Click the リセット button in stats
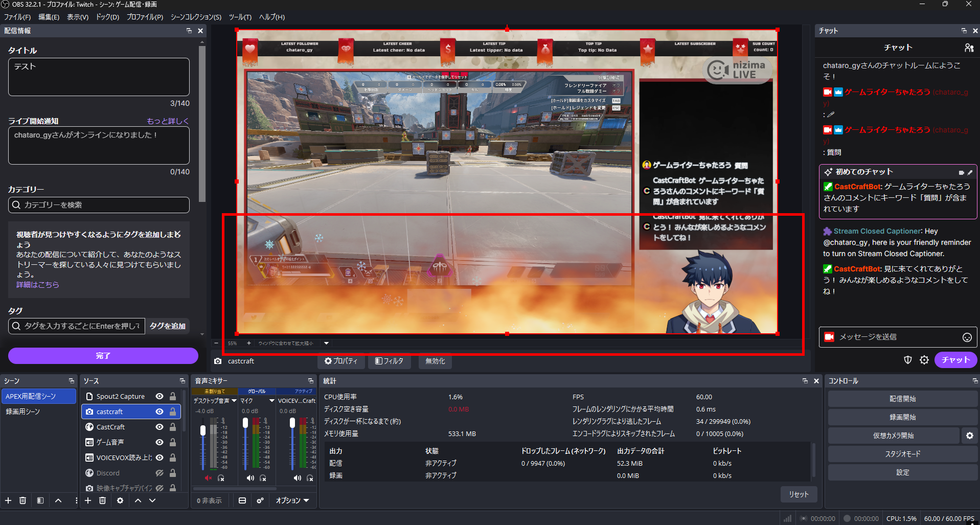This screenshot has width=980, height=525. point(799,494)
